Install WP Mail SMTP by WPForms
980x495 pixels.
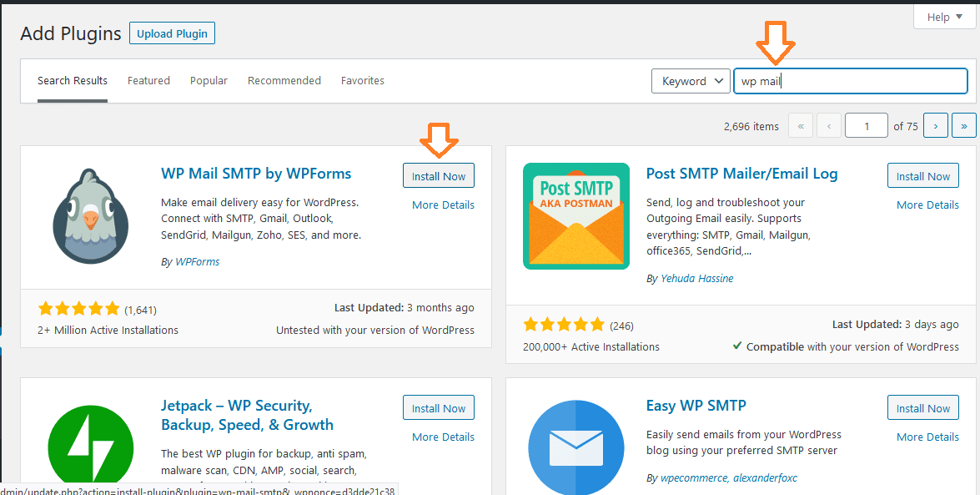(438, 176)
